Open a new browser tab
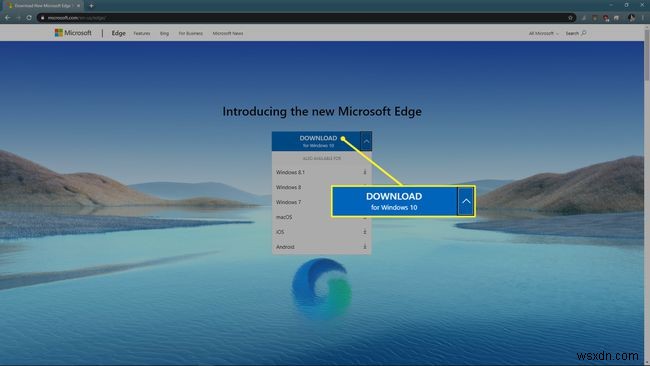This screenshot has height=366, width=650. 91,6
